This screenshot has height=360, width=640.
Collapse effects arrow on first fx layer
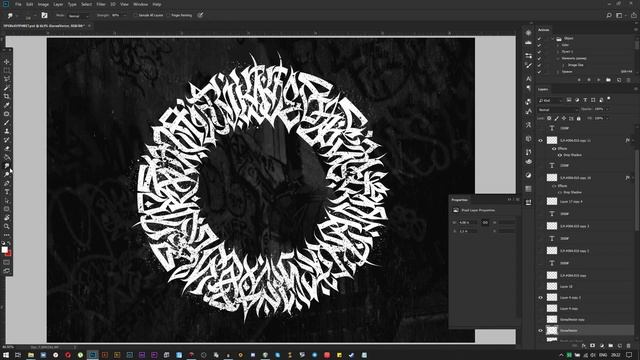click(633, 140)
